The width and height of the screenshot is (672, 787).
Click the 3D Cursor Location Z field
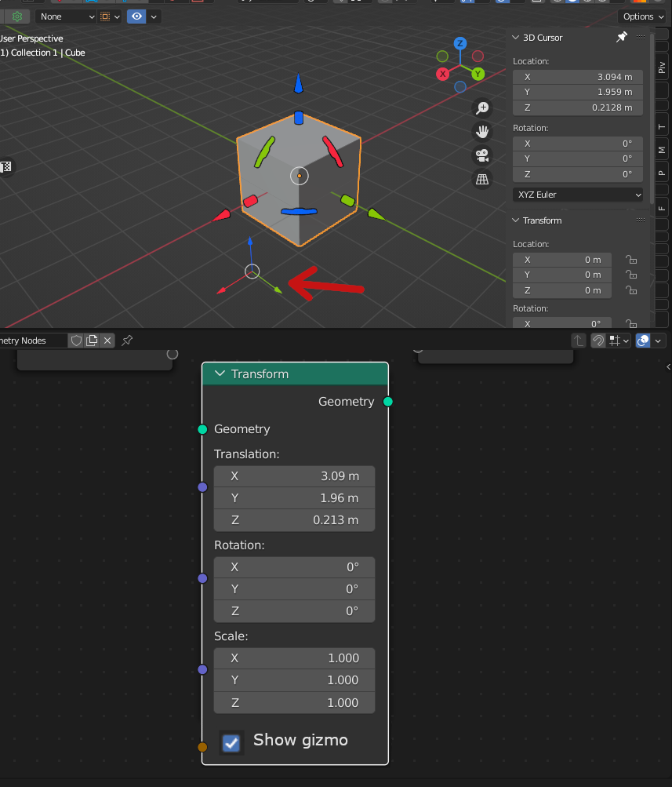(578, 107)
